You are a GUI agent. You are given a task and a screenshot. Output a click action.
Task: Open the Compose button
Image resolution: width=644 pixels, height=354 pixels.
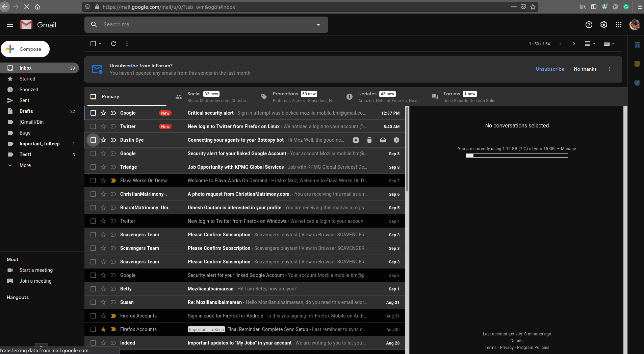tap(25, 49)
